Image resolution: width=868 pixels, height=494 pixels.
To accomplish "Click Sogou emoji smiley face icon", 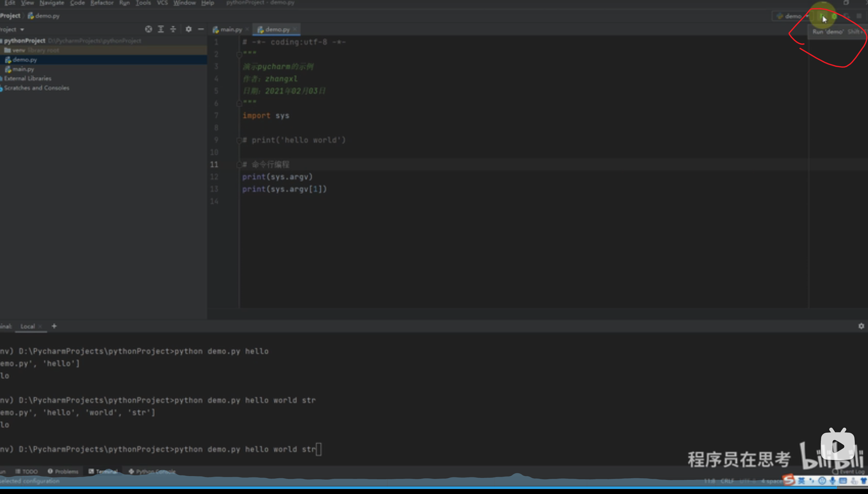I will [x=822, y=480].
